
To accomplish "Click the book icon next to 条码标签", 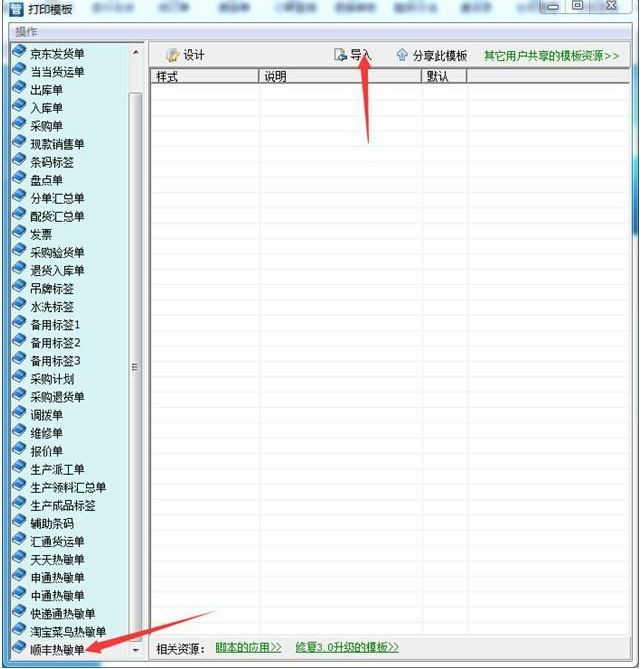I will coord(19,160).
